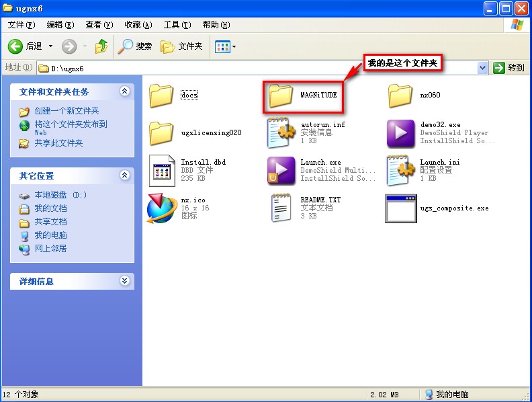Expand the 详细信息 panel

pos(125,281)
